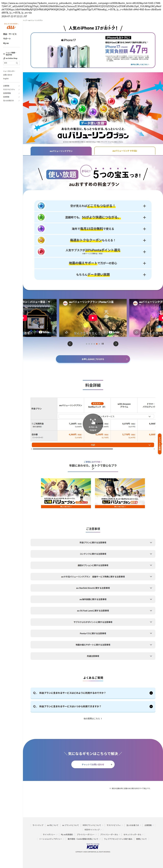The width and height of the screenshot is (163, 868).
Task: Go to the previous video carousel slide
Action: [x=70, y=344]
